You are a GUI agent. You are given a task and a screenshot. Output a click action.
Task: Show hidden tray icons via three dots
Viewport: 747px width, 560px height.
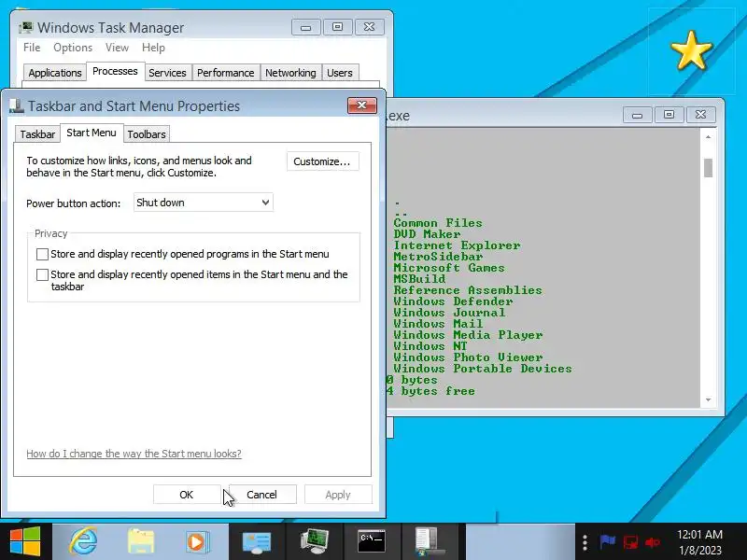pos(585,542)
